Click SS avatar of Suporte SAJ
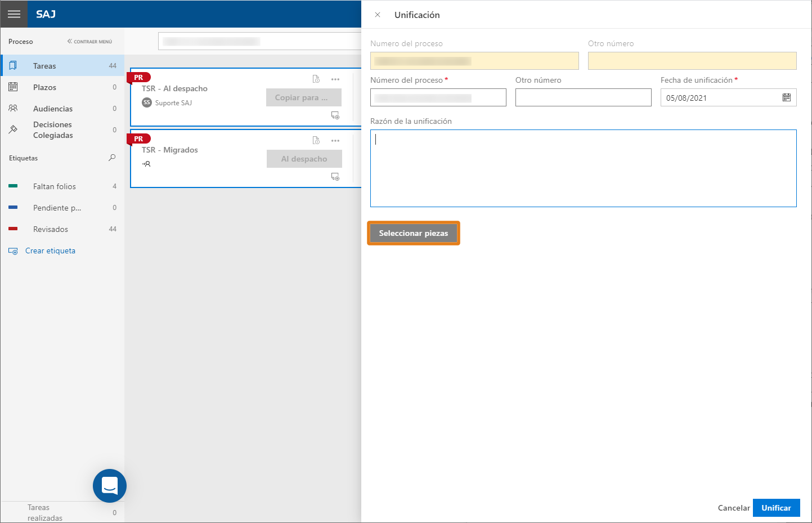This screenshot has height=523, width=812. (x=147, y=102)
